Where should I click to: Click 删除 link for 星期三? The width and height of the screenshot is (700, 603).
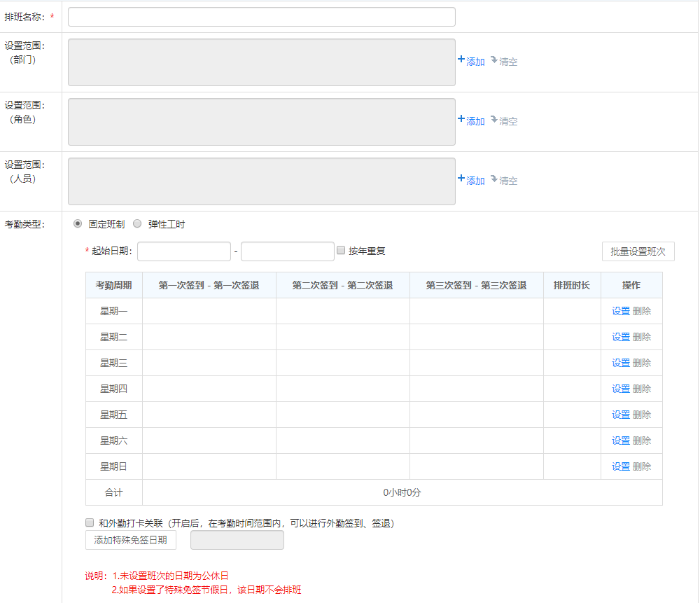tap(642, 363)
